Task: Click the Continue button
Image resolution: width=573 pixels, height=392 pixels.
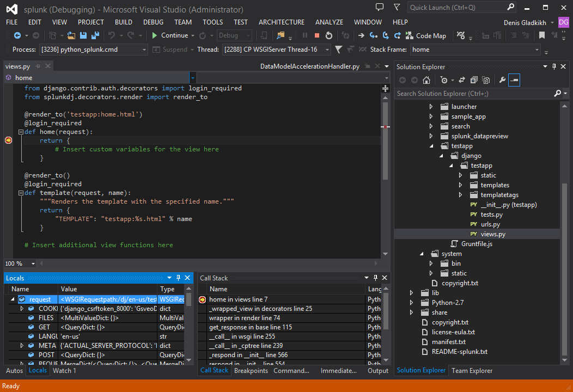Action: [x=170, y=35]
